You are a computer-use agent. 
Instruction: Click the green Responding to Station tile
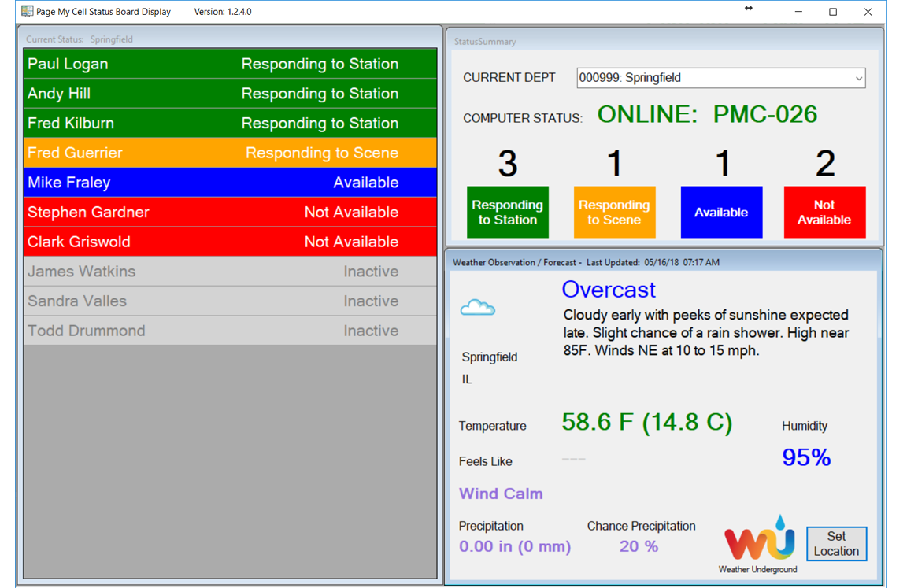point(507,212)
